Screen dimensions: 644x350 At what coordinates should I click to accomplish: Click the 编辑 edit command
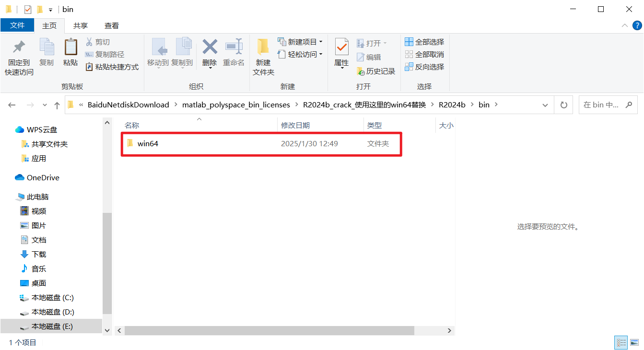click(369, 57)
